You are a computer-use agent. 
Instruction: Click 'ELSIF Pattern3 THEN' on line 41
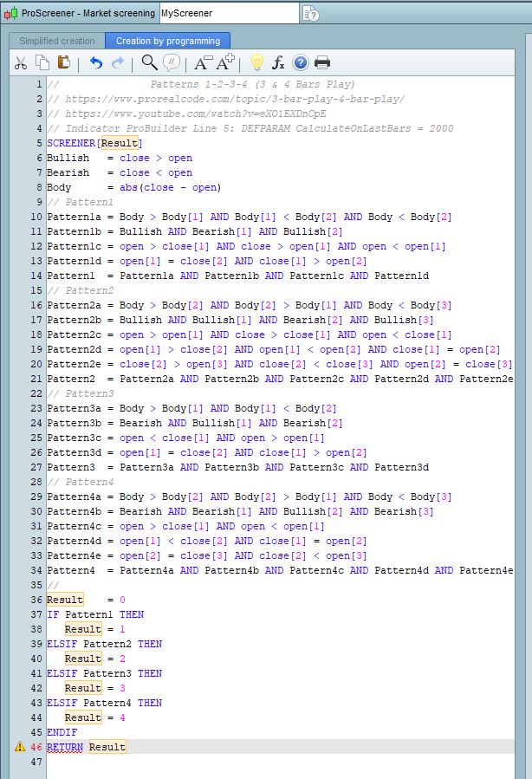[x=104, y=673]
